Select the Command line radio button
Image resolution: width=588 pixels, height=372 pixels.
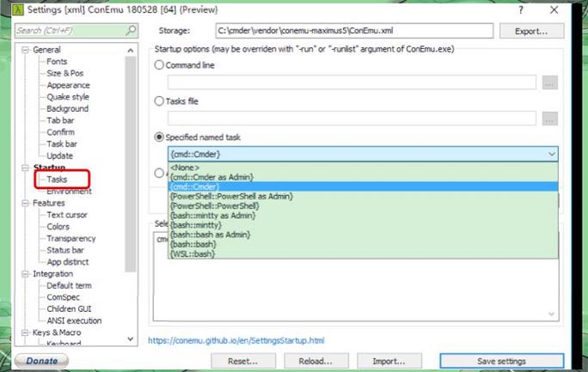[x=159, y=64]
